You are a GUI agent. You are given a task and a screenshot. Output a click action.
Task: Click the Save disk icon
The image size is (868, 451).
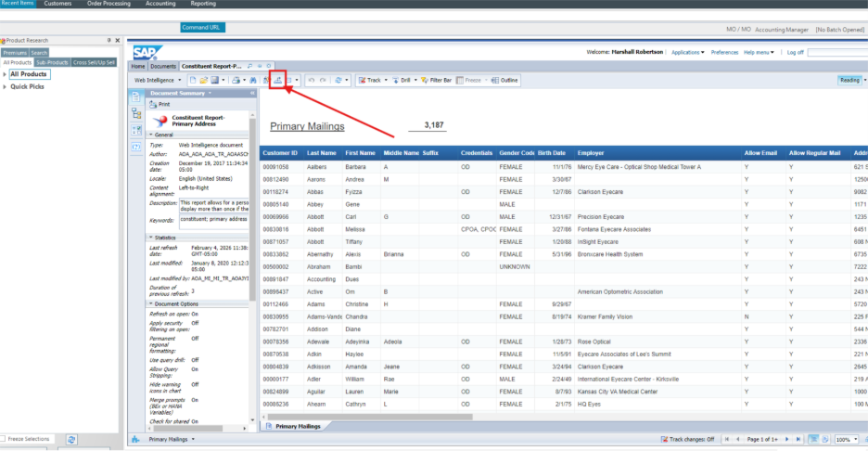pos(214,81)
